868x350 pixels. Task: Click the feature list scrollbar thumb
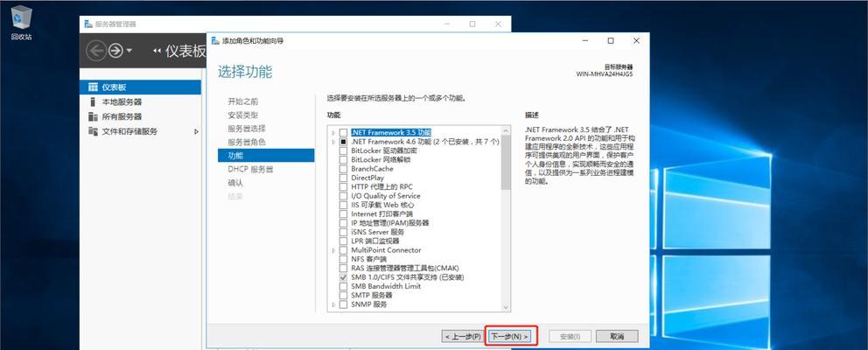pos(506,162)
